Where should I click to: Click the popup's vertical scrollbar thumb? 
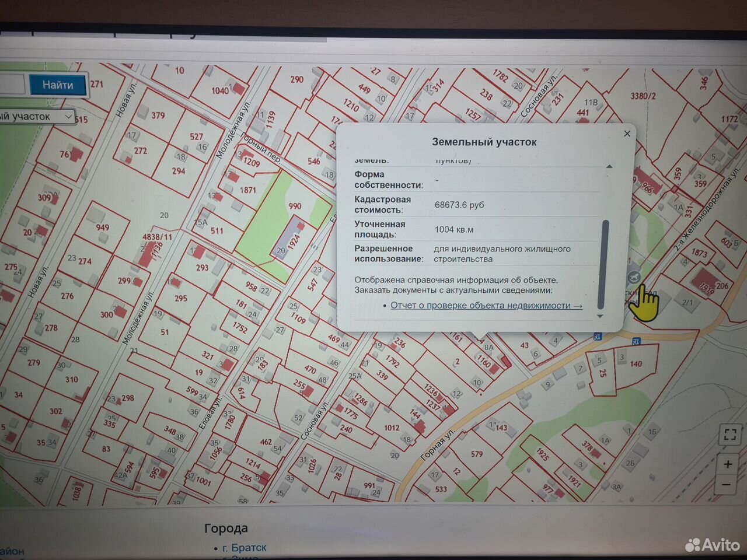[604, 264]
